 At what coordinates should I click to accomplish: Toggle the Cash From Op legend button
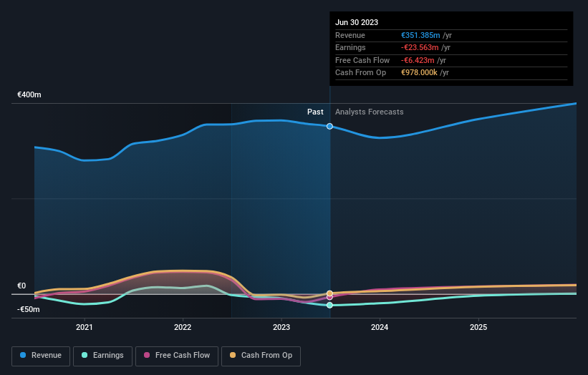261,356
